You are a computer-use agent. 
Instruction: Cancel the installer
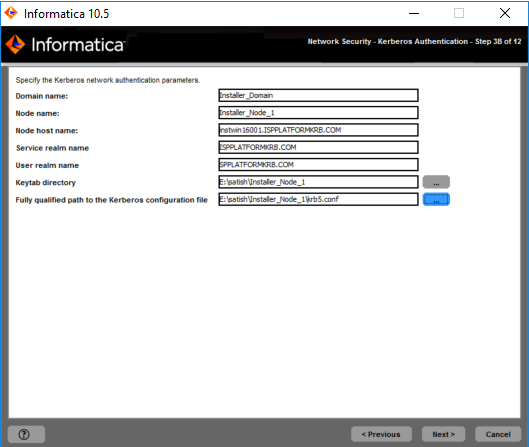498,434
